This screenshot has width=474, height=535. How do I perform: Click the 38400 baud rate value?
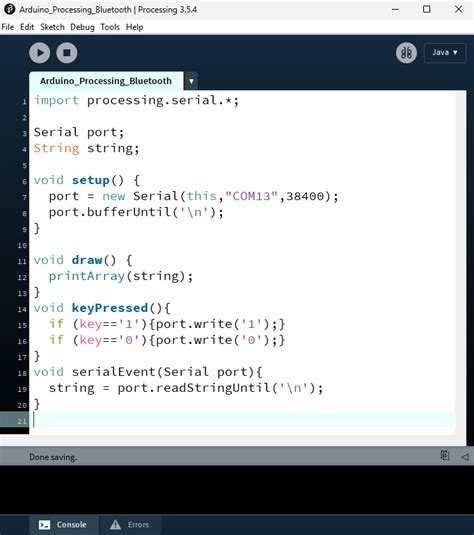coord(305,196)
